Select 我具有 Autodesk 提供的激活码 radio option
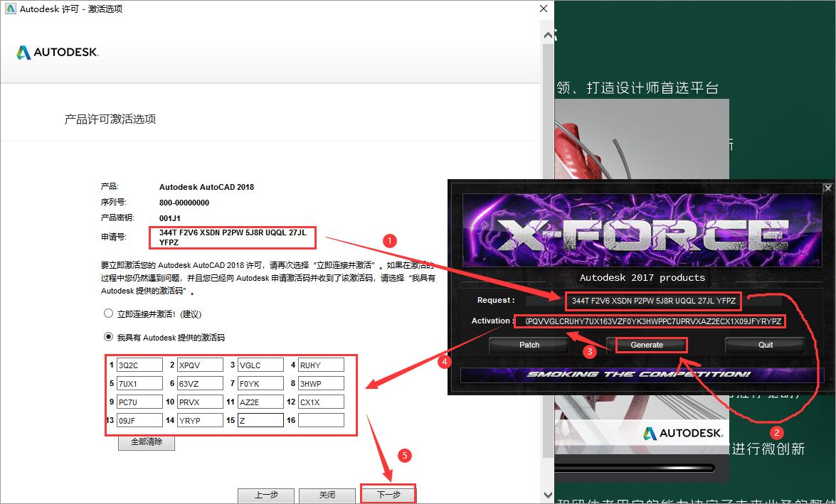The height and width of the screenshot is (504, 836). [x=108, y=337]
